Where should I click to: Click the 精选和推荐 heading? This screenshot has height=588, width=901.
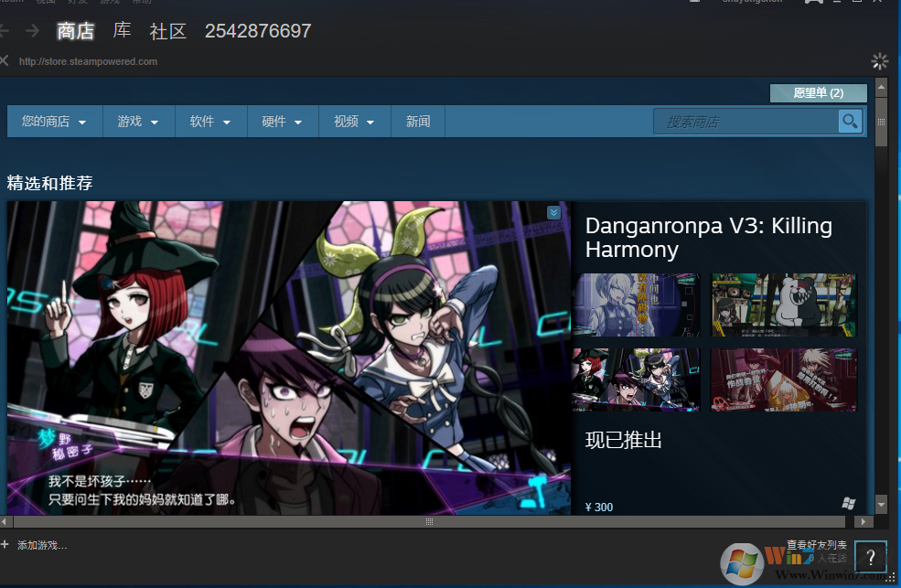(x=49, y=183)
